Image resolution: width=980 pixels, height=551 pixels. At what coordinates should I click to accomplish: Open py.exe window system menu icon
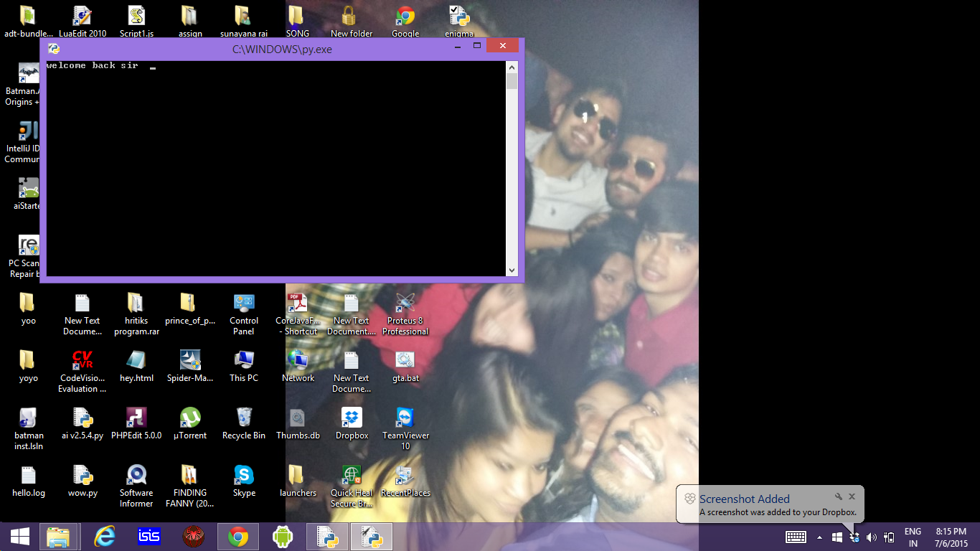[54, 49]
